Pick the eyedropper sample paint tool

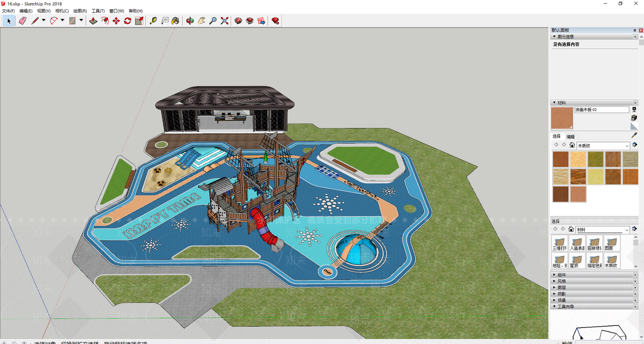click(634, 136)
